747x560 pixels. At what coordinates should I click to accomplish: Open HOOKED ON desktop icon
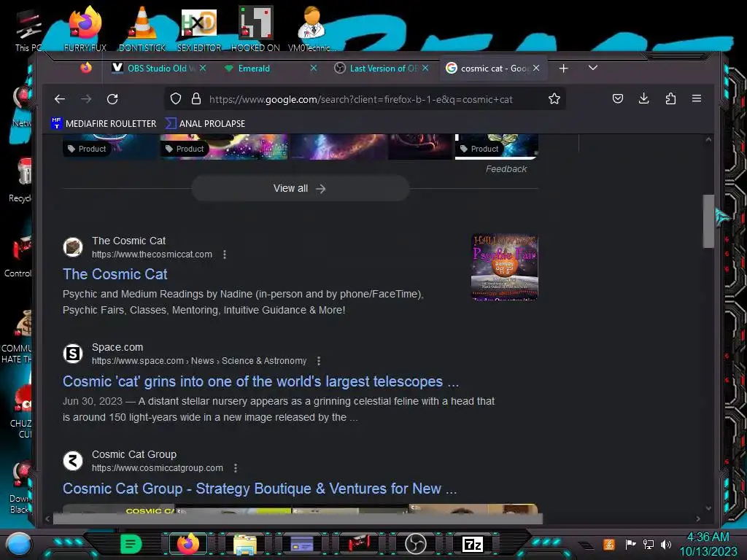(256, 28)
